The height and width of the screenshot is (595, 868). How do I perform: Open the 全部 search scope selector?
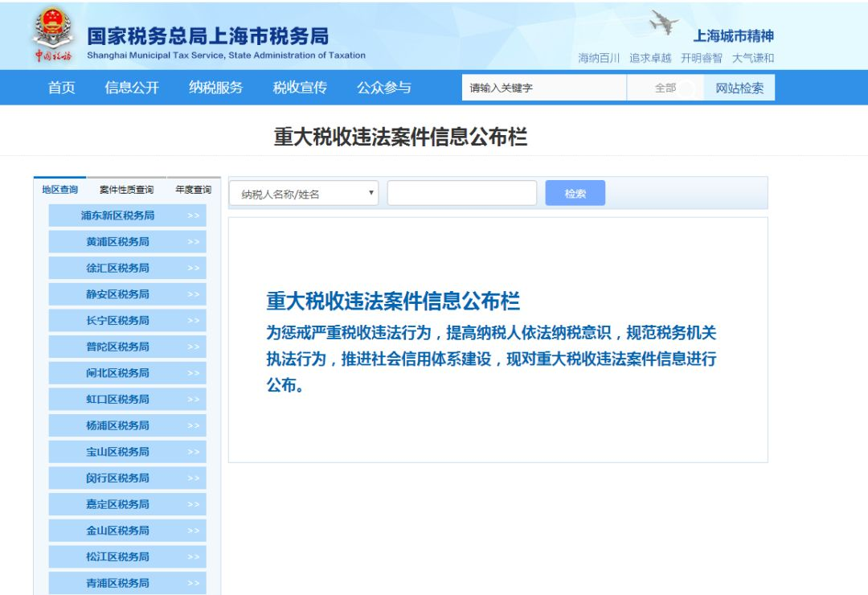click(x=665, y=88)
